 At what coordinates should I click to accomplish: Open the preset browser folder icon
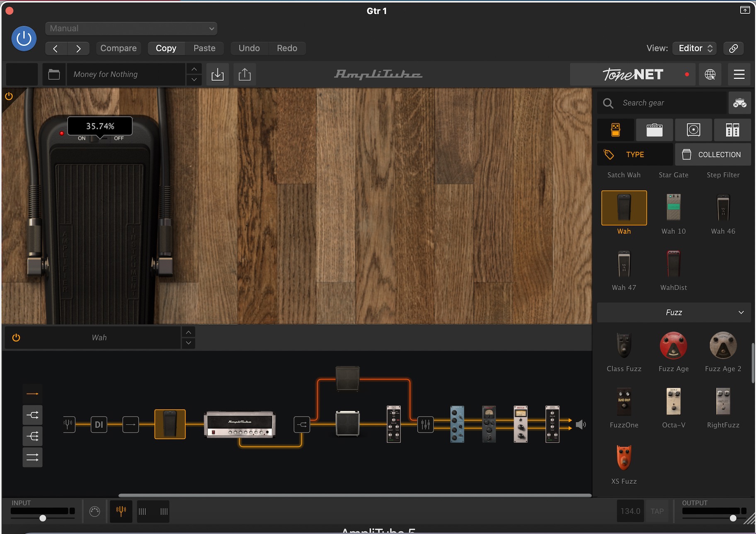[54, 74]
